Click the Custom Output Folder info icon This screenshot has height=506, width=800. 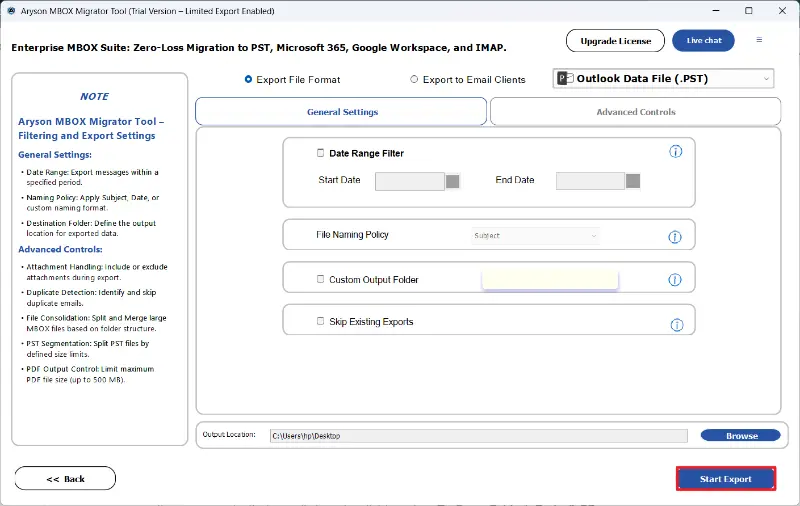click(675, 280)
